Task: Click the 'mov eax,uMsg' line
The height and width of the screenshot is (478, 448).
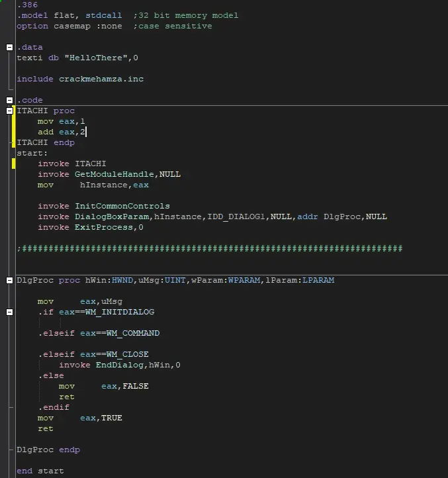Action: (80, 301)
